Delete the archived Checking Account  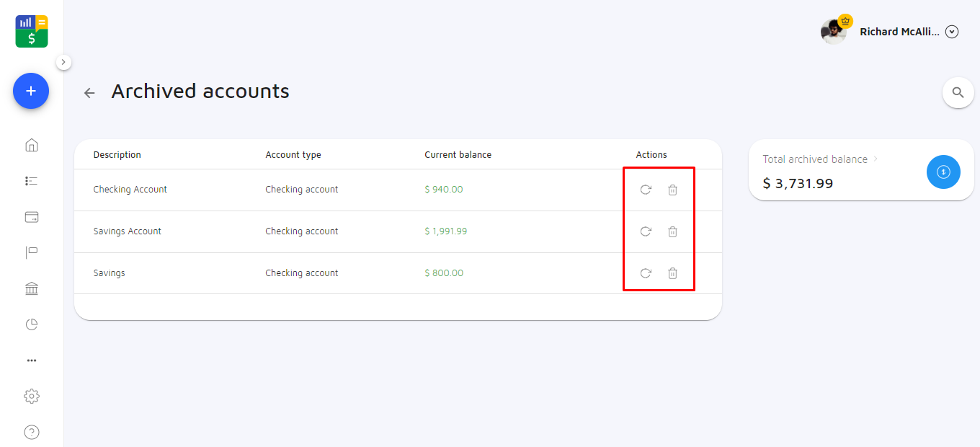tap(672, 190)
